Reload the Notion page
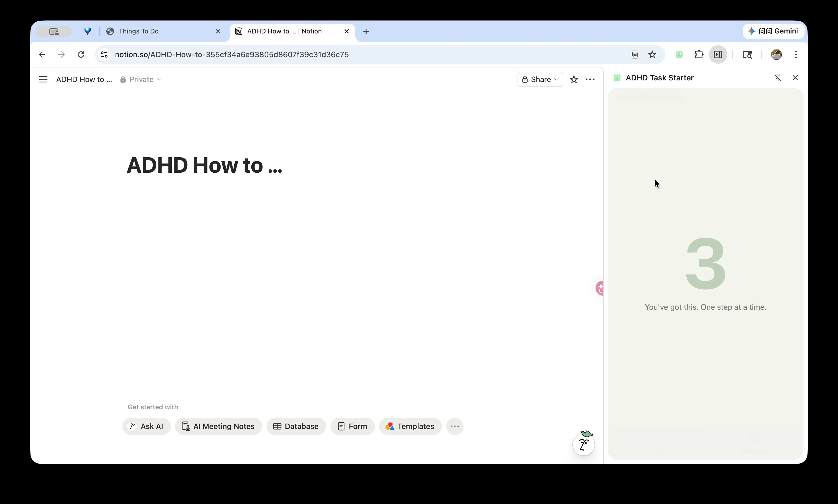838x504 pixels. pyautogui.click(x=81, y=55)
